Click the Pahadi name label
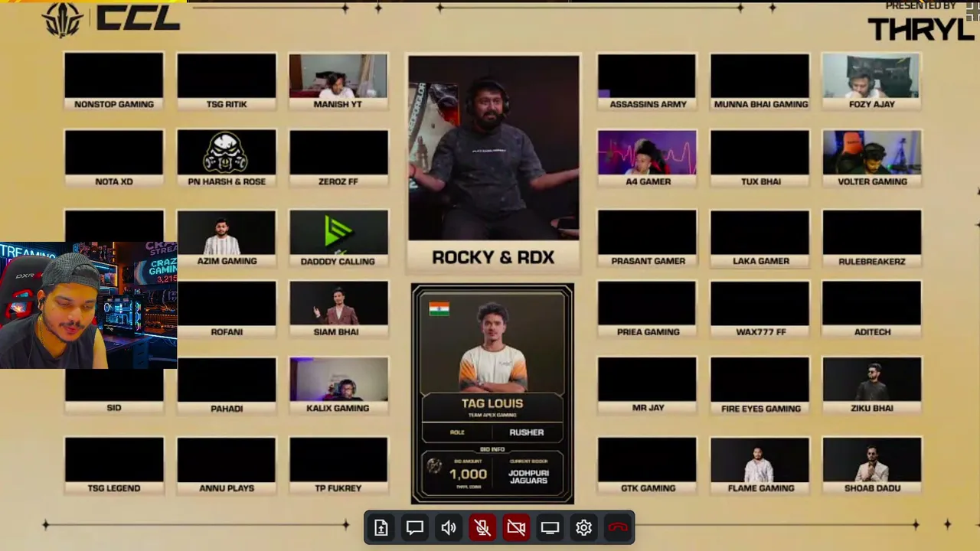This screenshot has width=980, height=551. tap(227, 409)
